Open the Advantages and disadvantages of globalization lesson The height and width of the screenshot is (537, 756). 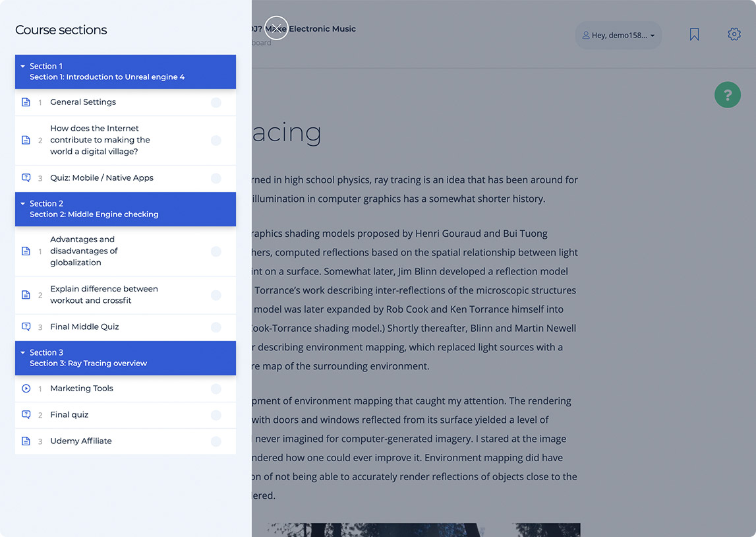click(82, 251)
